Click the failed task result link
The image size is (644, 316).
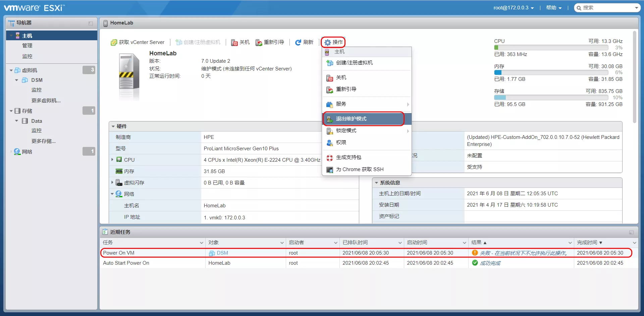pos(524,253)
